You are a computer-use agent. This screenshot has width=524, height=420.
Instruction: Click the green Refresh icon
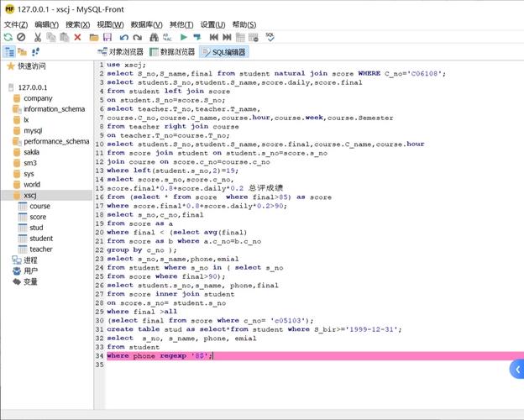click(x=8, y=37)
